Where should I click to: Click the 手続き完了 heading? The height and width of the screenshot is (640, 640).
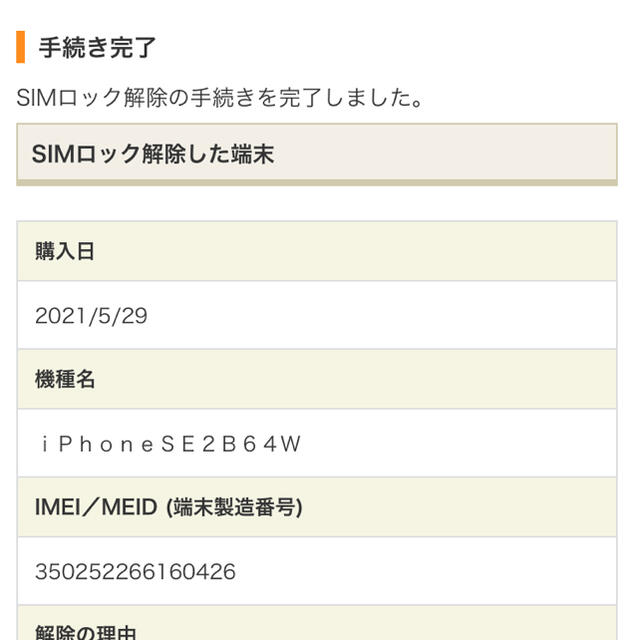pos(97,47)
